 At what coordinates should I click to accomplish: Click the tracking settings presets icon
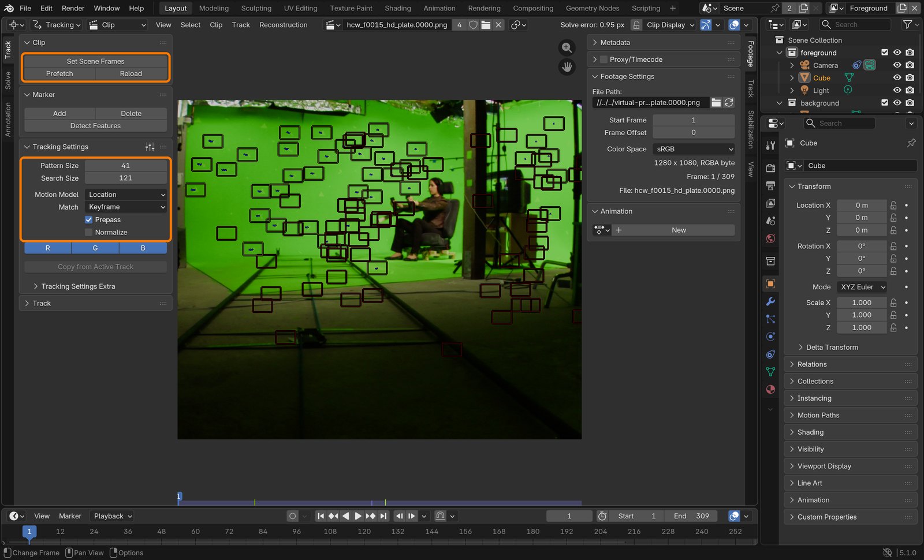pyautogui.click(x=150, y=147)
